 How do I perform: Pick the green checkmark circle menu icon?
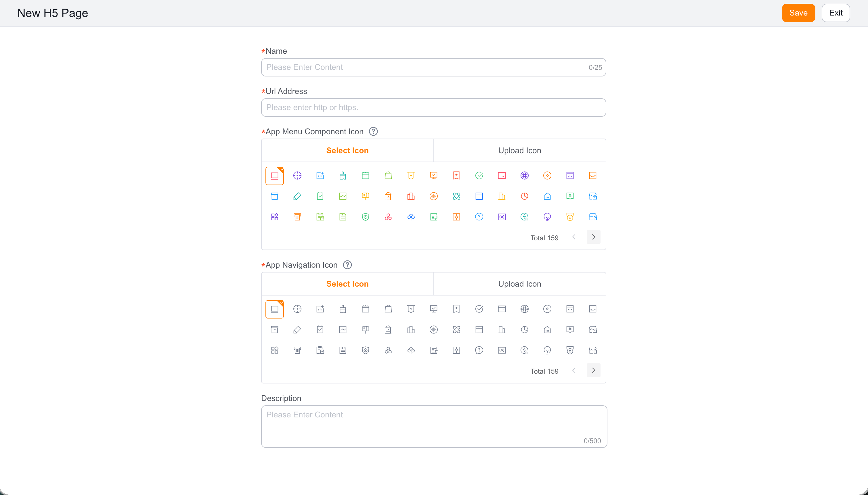point(479,175)
